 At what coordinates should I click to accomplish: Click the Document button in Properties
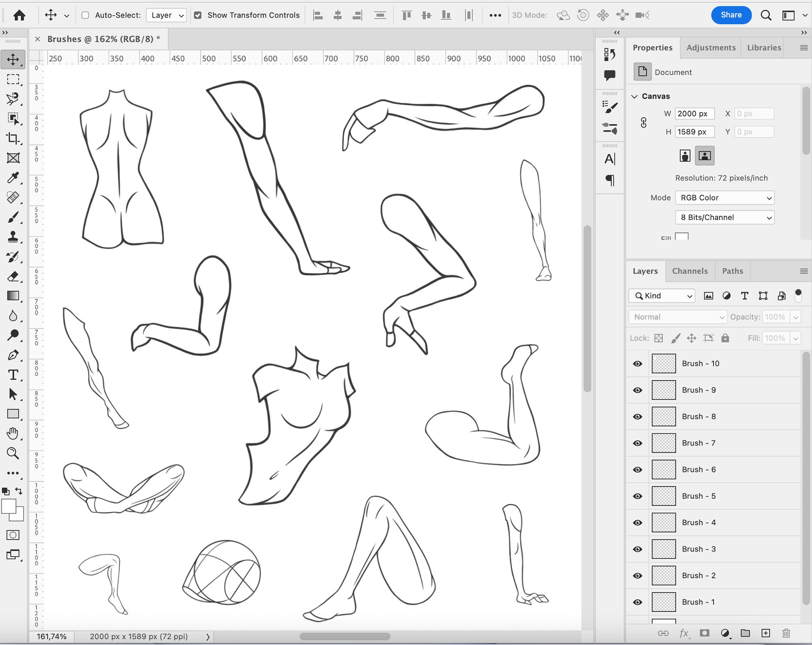coord(643,72)
